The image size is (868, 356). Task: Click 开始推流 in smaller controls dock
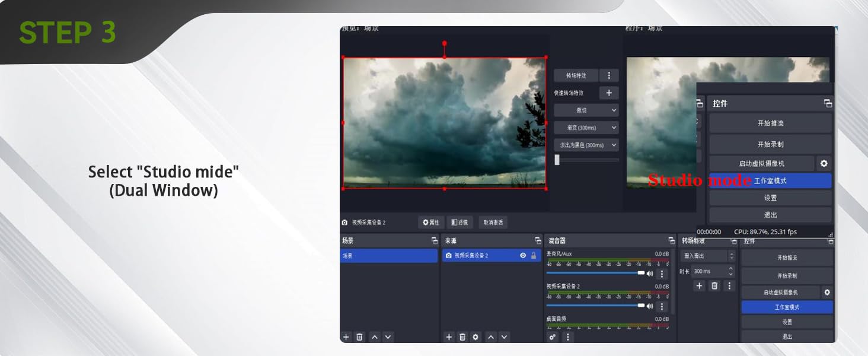(787, 258)
